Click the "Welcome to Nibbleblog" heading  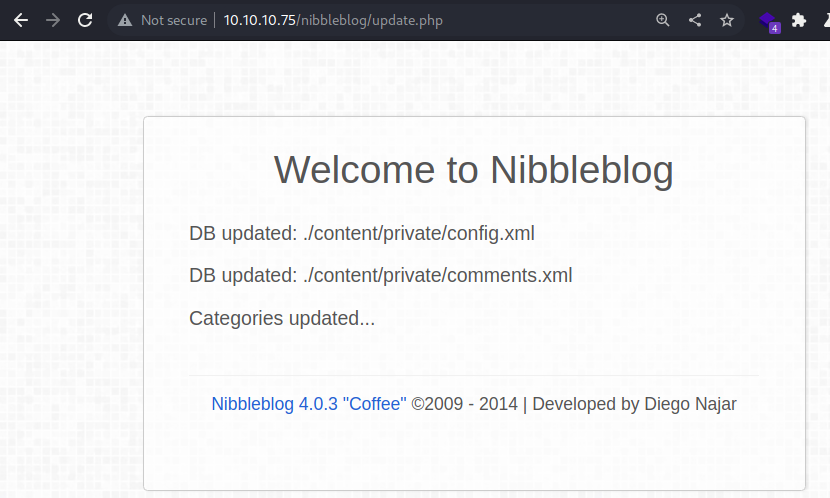point(474,170)
